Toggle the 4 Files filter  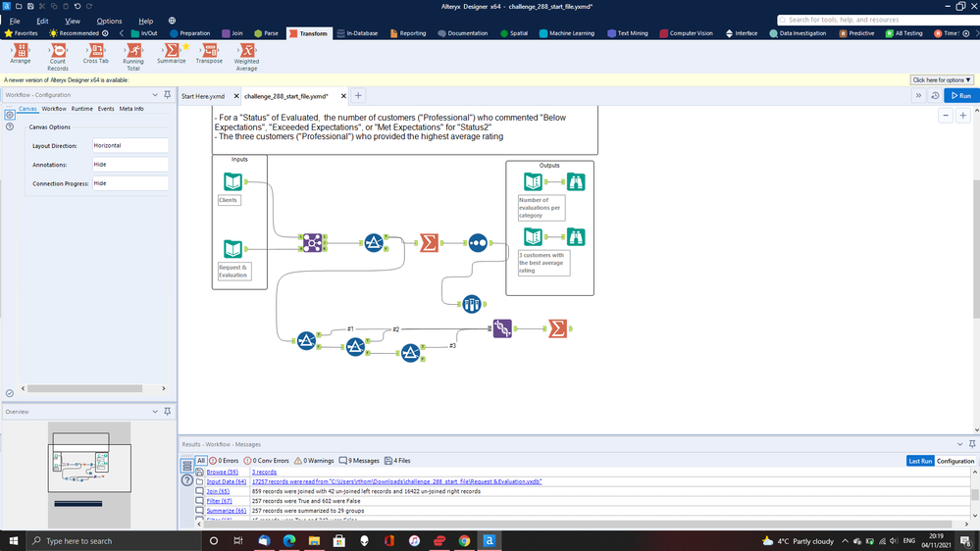(397, 461)
